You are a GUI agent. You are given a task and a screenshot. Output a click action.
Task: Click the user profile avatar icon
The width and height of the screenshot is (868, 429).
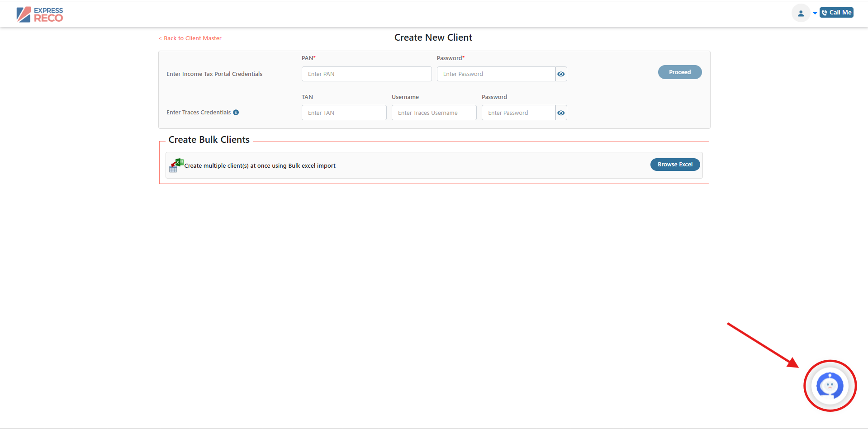coord(800,13)
